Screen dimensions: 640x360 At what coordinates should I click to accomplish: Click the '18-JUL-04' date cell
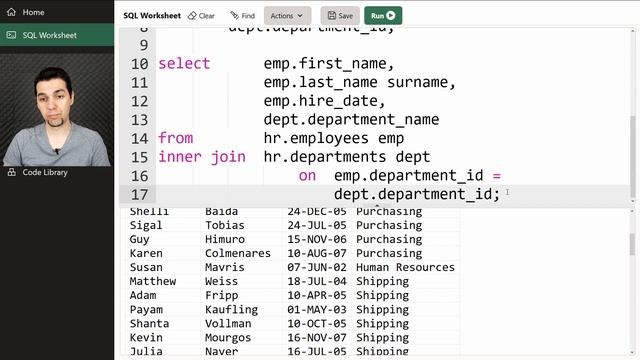point(317,281)
